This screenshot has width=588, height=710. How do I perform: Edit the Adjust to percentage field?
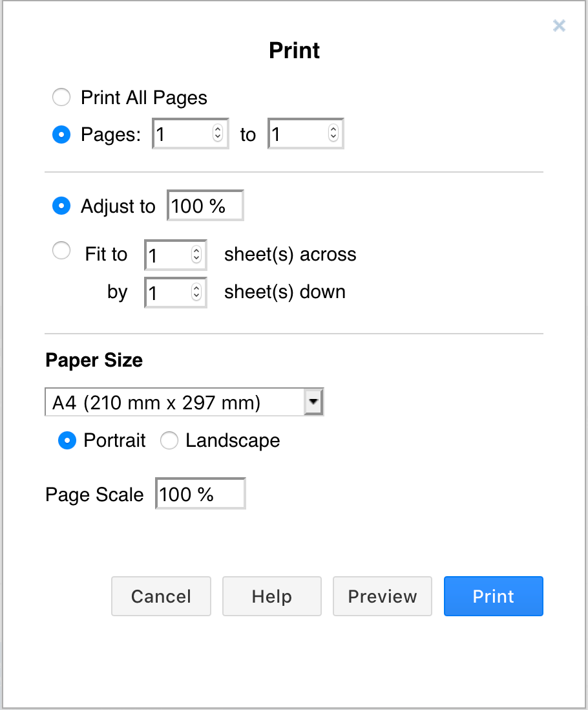[204, 205]
